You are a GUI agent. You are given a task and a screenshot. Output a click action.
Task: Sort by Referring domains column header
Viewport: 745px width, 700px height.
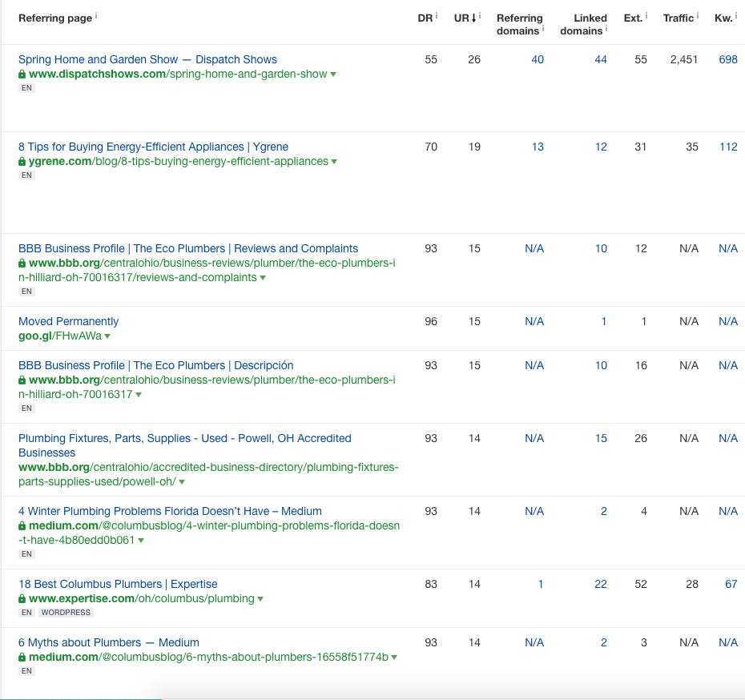519,24
